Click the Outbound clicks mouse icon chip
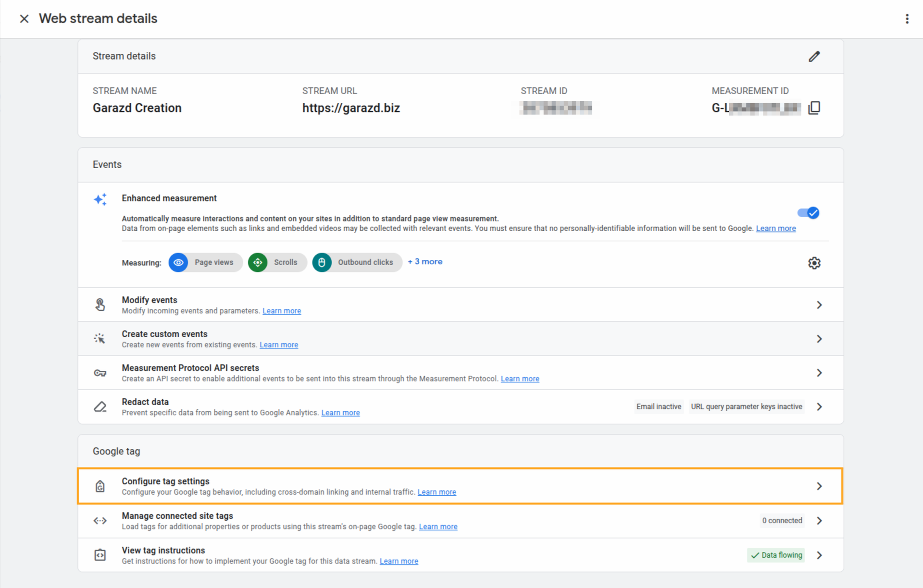 (322, 262)
